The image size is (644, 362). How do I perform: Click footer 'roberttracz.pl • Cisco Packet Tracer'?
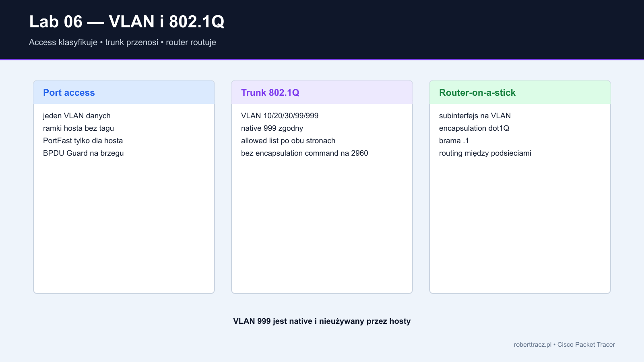(x=564, y=345)
